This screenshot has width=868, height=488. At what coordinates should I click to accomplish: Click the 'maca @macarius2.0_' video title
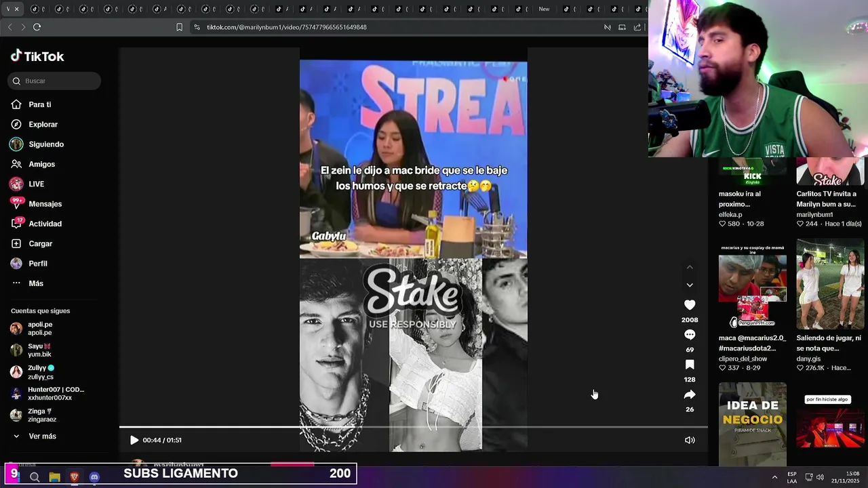[x=752, y=343]
